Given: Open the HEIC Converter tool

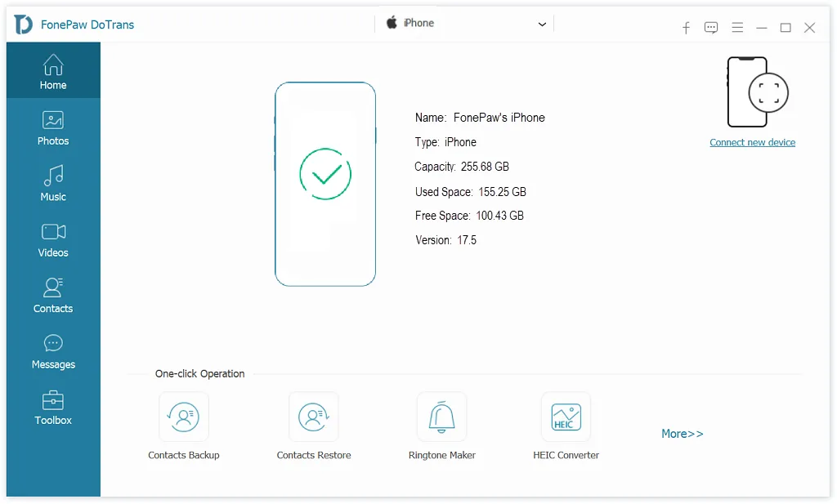Looking at the screenshot, I should [x=566, y=417].
